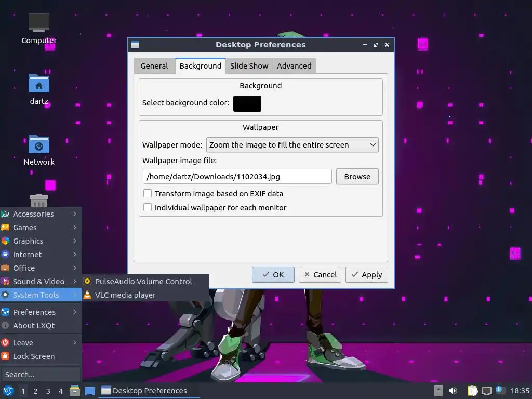The image size is (532, 399).
Task: Expand the Office submenu arrow
Action: click(75, 268)
